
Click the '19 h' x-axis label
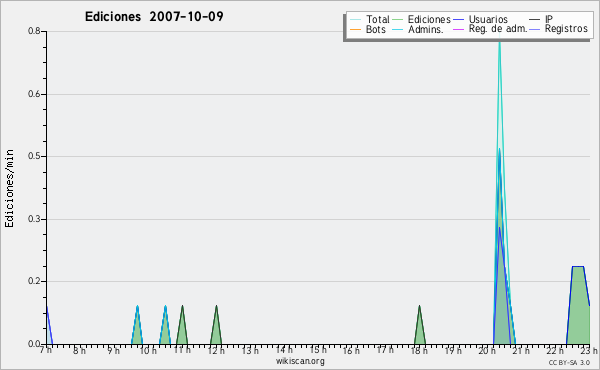coord(453,350)
